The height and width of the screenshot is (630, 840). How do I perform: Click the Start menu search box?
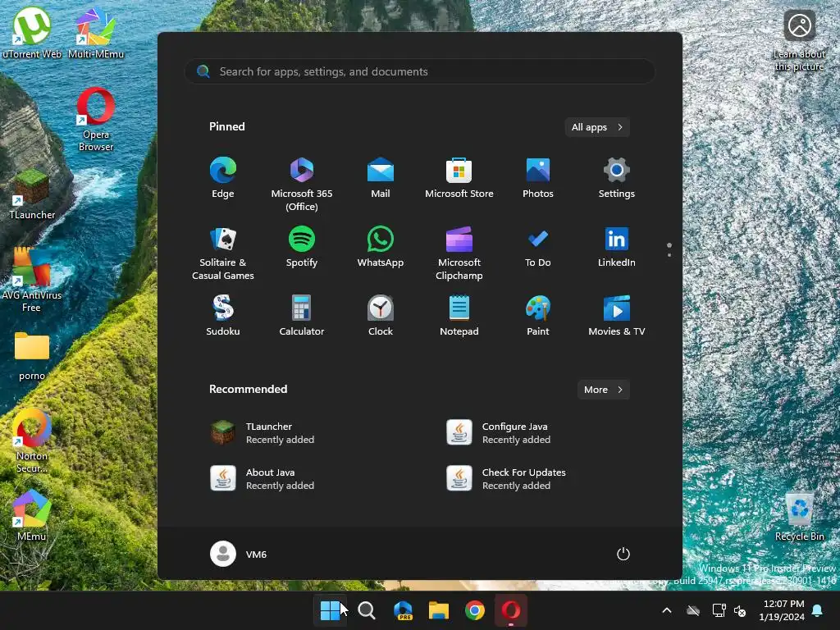(x=420, y=71)
